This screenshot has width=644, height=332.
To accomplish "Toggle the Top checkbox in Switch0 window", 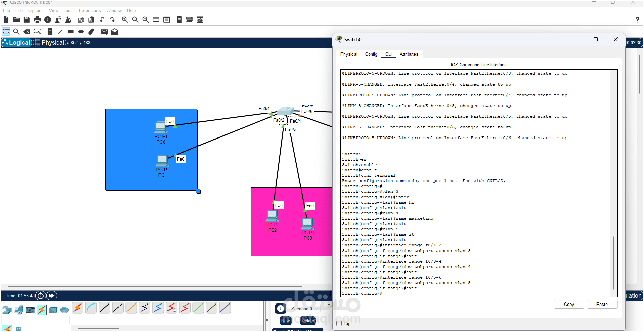I will (339, 324).
